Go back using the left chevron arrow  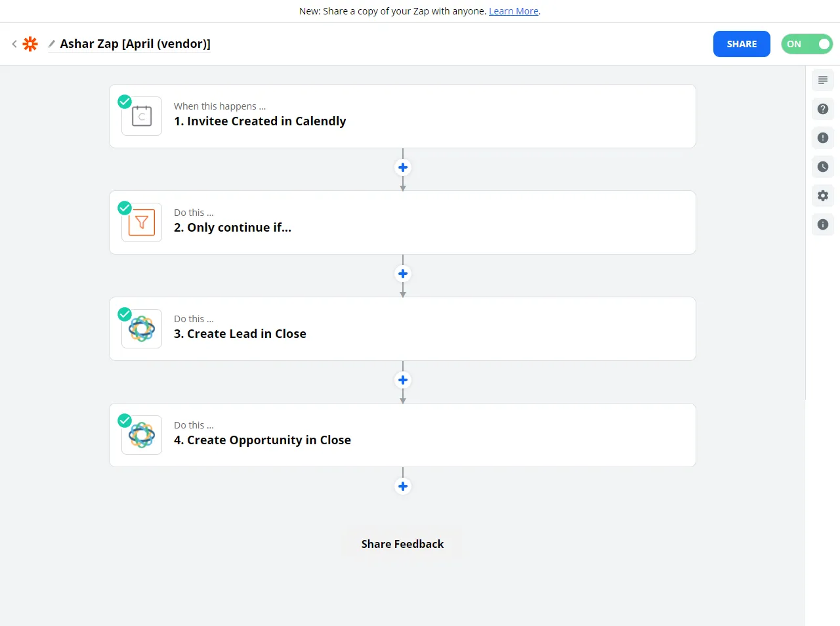coord(14,44)
